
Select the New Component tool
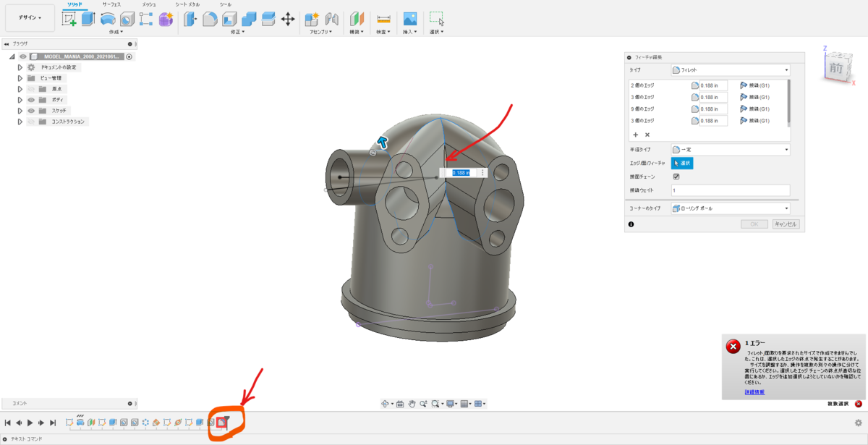(312, 20)
